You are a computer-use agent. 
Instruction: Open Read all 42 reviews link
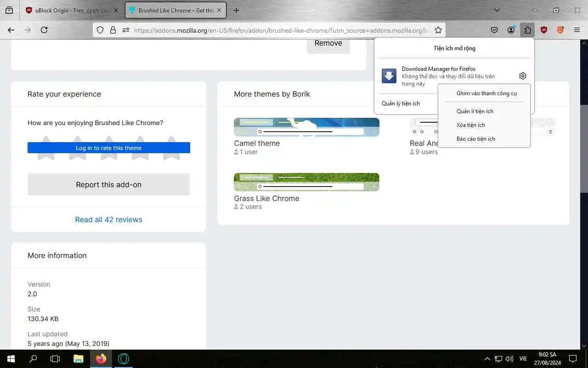click(109, 219)
